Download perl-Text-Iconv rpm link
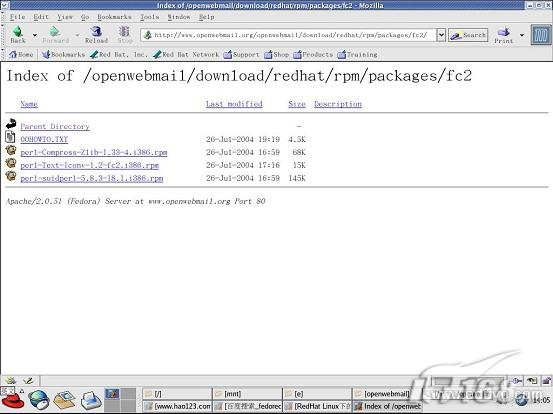Screen dimensions: 553x414 click(x=90, y=165)
